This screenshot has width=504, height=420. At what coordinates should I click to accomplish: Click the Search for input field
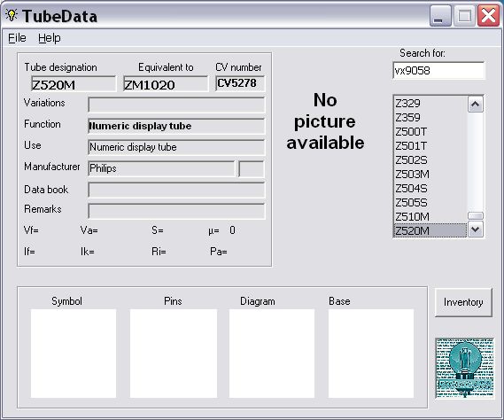(438, 70)
